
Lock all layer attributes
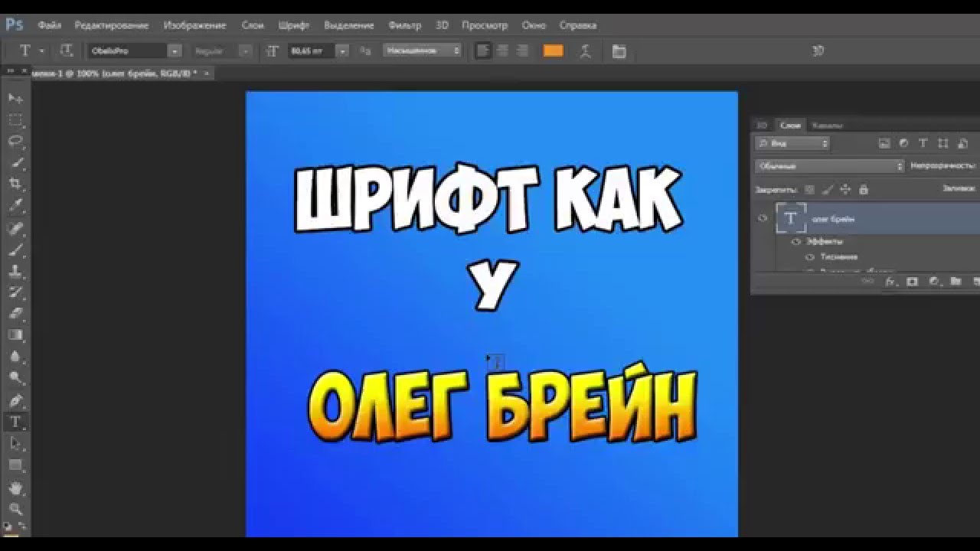(x=864, y=189)
